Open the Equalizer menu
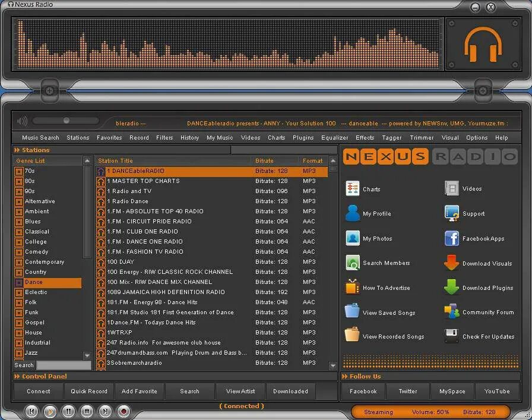The image size is (532, 420). tap(334, 137)
